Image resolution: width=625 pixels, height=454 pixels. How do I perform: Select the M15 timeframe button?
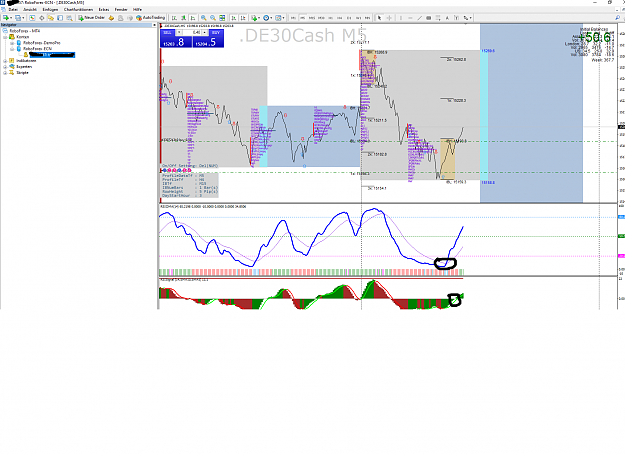pos(312,18)
